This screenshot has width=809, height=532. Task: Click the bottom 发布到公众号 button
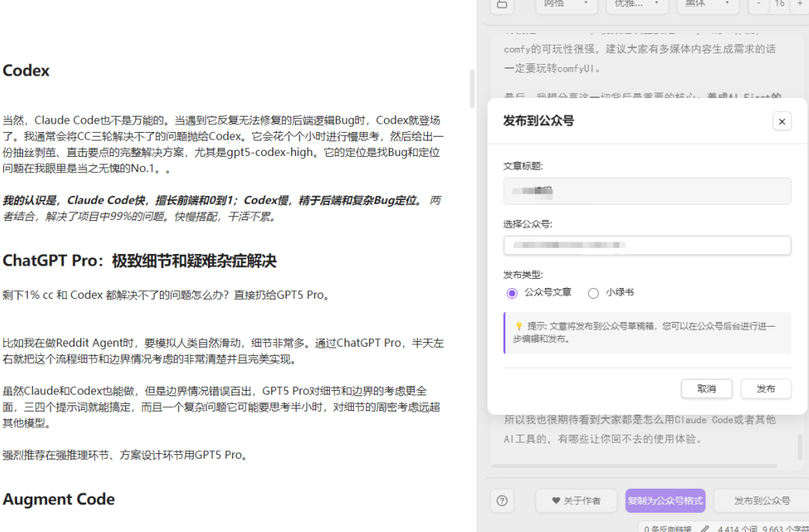(x=761, y=500)
